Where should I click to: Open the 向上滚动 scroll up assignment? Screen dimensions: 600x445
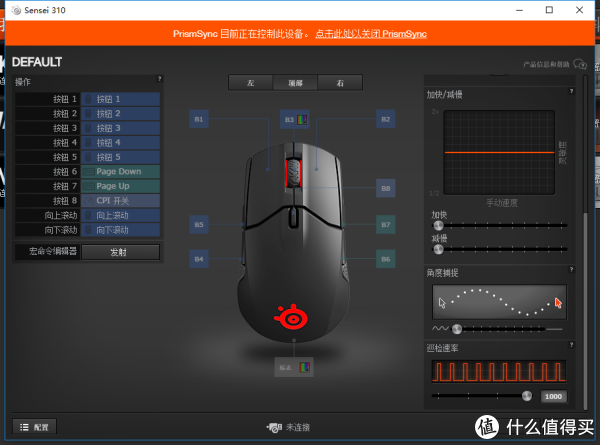click(x=120, y=215)
